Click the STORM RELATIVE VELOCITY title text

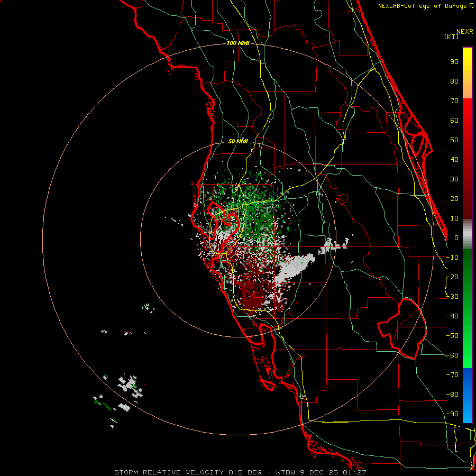click(x=170, y=472)
